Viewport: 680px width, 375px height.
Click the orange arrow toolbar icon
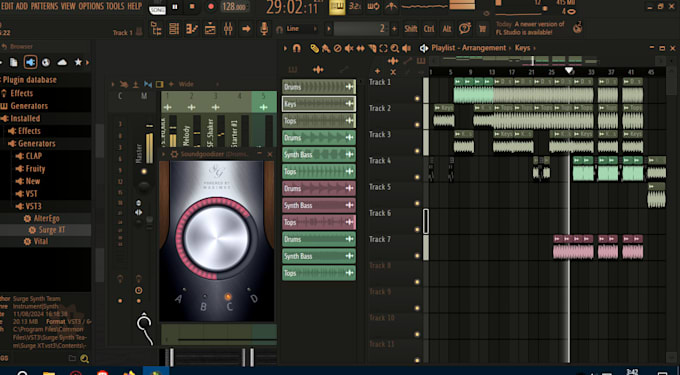coord(246,29)
